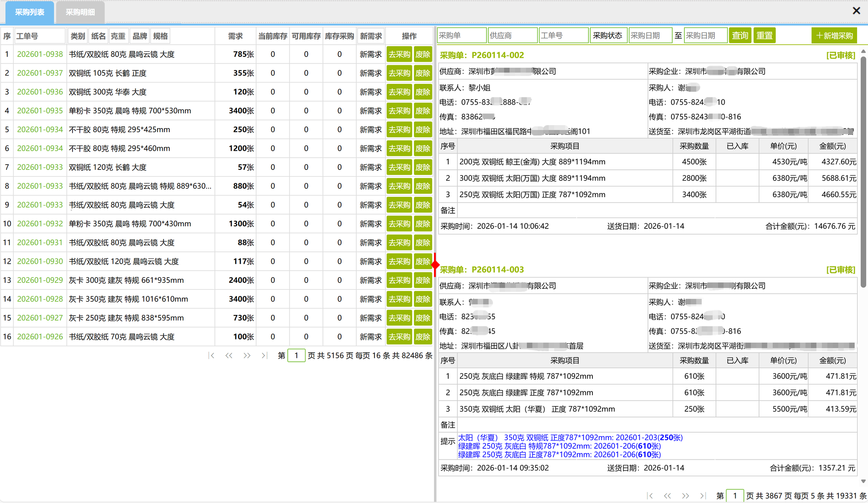Image resolution: width=868 pixels, height=503 pixels.
Task: Go to next page in left list
Action: pyautogui.click(x=247, y=355)
